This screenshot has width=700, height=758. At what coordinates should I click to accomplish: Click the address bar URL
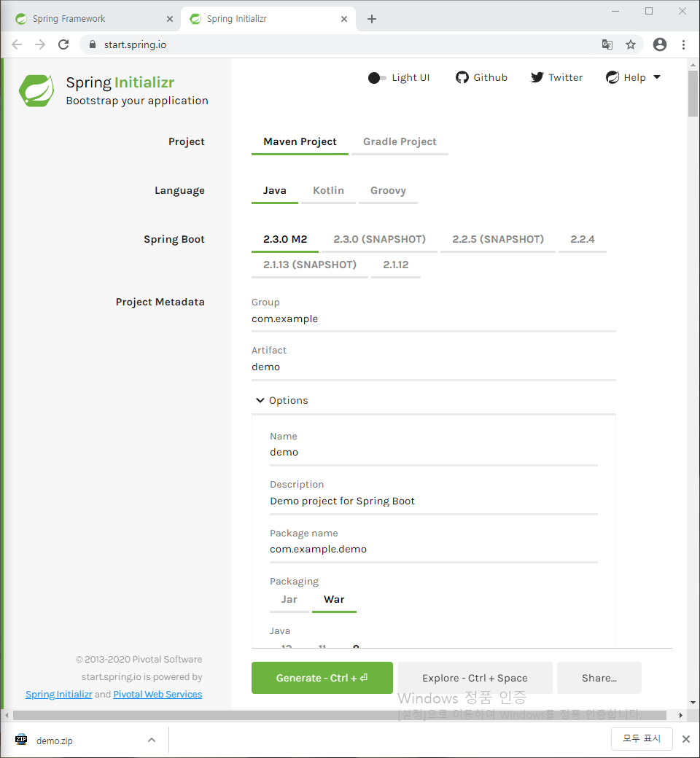pyautogui.click(x=135, y=44)
